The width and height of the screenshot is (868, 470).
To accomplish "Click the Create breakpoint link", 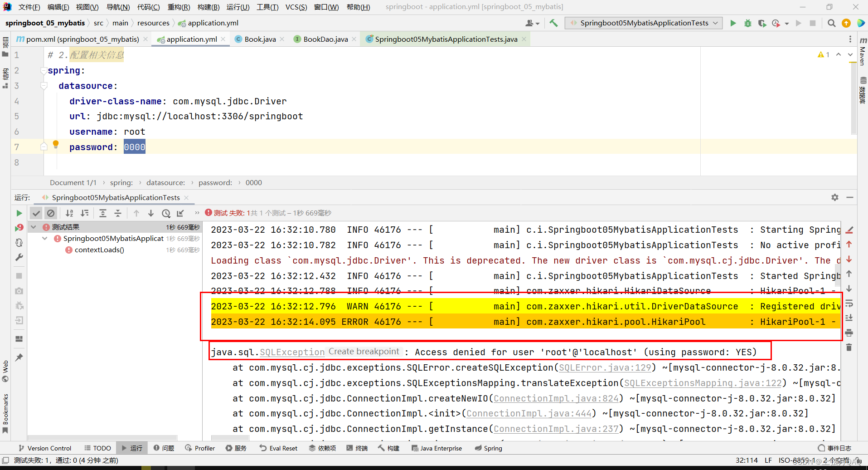I will point(364,351).
